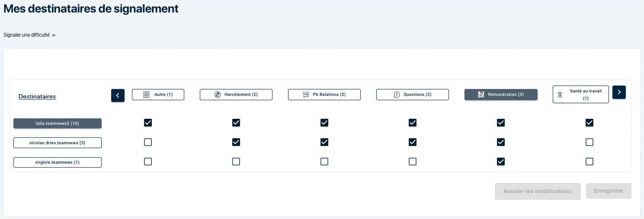The height and width of the screenshot is (219, 644).
Task: Uncheck Santé au travail for lalia.teamnews2
Action: (589, 123)
